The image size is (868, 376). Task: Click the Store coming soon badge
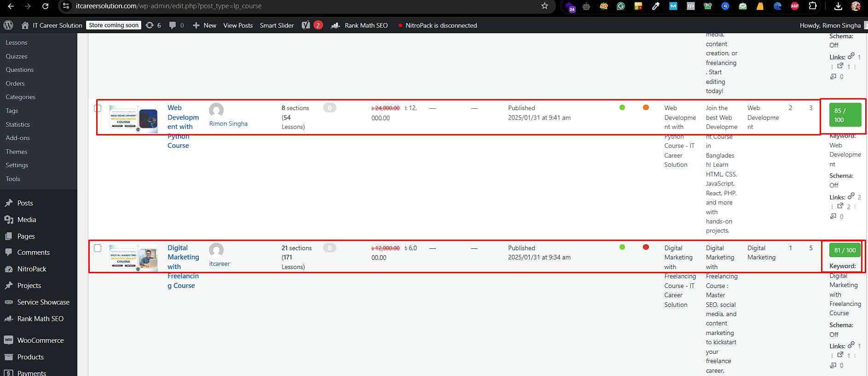click(x=114, y=25)
